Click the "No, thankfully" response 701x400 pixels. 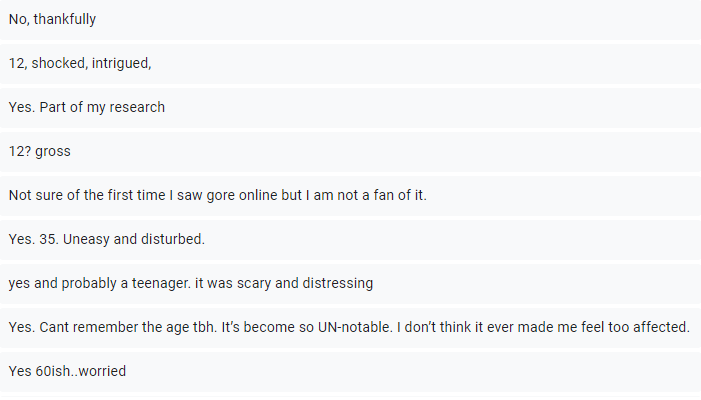click(x=52, y=20)
